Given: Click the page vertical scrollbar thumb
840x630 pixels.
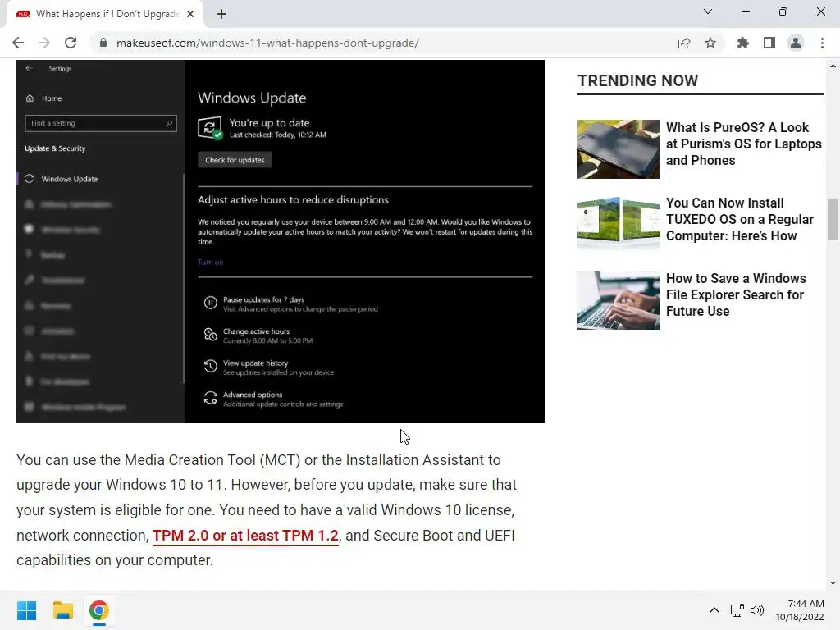Looking at the screenshot, I should [x=833, y=220].
